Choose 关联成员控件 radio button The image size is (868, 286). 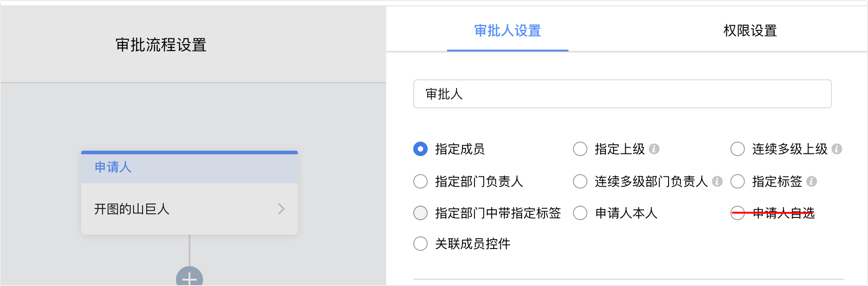tap(420, 244)
